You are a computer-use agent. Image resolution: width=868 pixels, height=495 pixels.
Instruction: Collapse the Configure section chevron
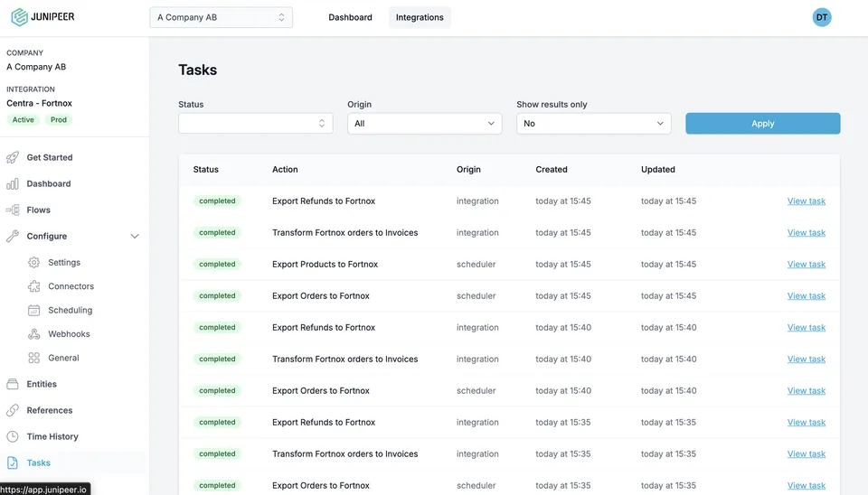coord(135,236)
